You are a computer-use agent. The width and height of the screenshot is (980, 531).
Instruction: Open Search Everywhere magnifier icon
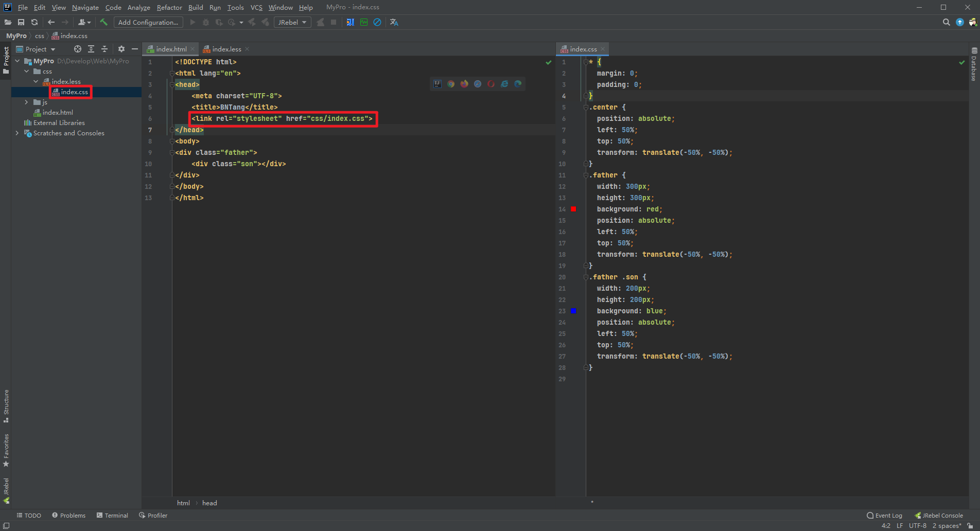coord(946,22)
